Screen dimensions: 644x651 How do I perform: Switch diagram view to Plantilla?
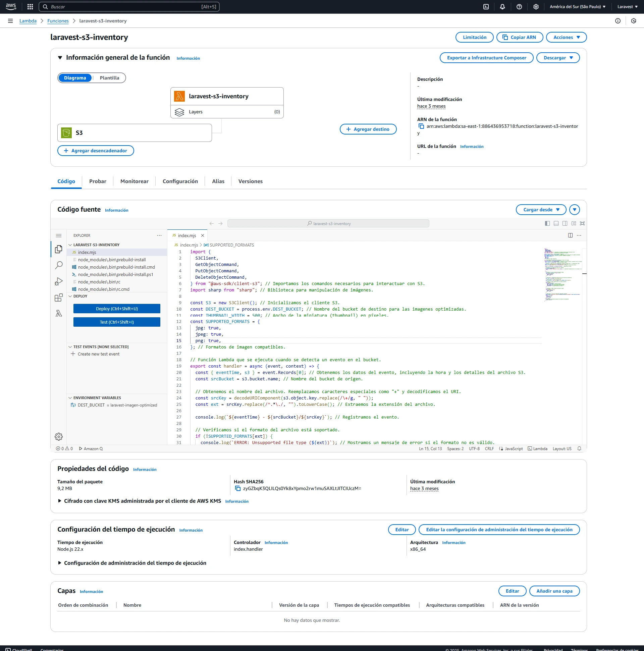tap(110, 78)
